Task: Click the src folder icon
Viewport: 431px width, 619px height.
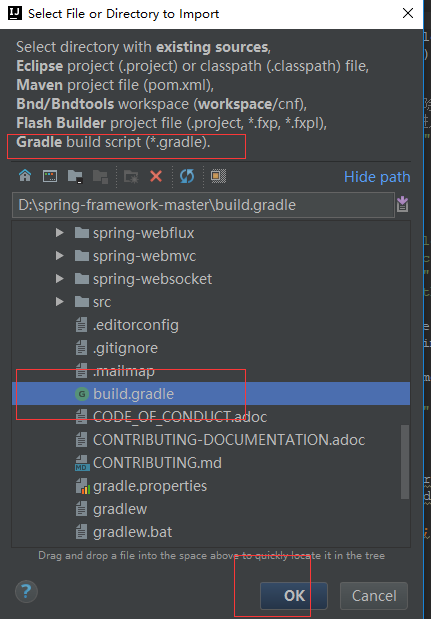Action: tap(82, 302)
